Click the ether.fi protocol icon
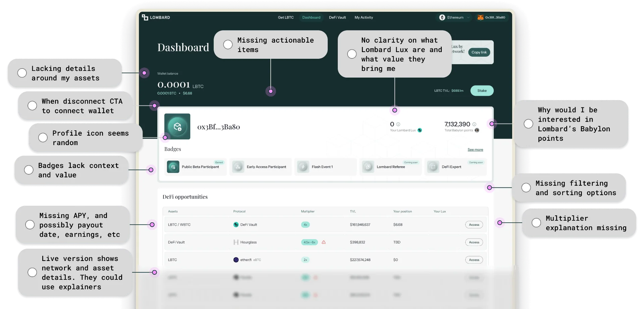Screen dimensions: 644x309 click(236, 260)
